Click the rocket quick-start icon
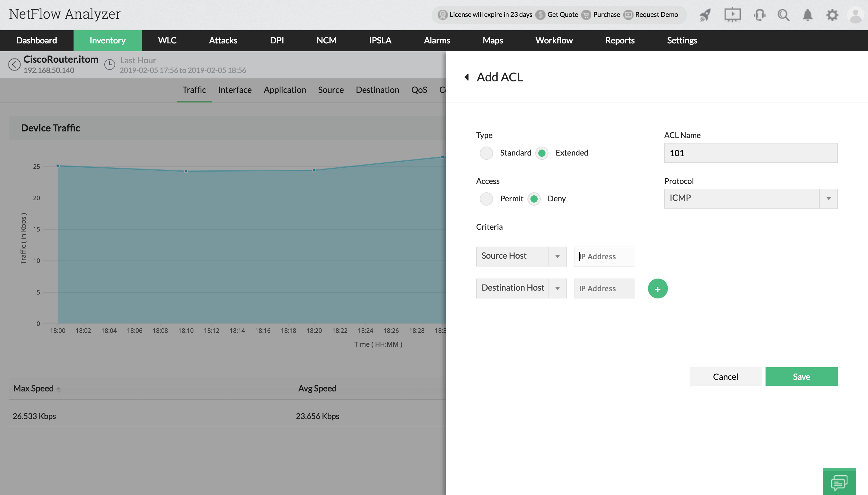Screen dimensions: 868x495 click(705, 15)
